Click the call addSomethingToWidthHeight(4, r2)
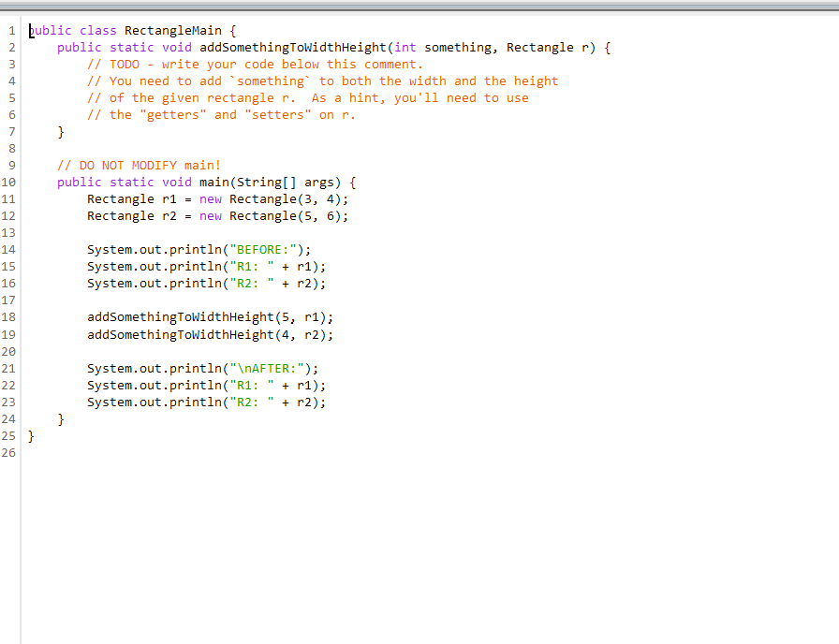 [x=210, y=335]
